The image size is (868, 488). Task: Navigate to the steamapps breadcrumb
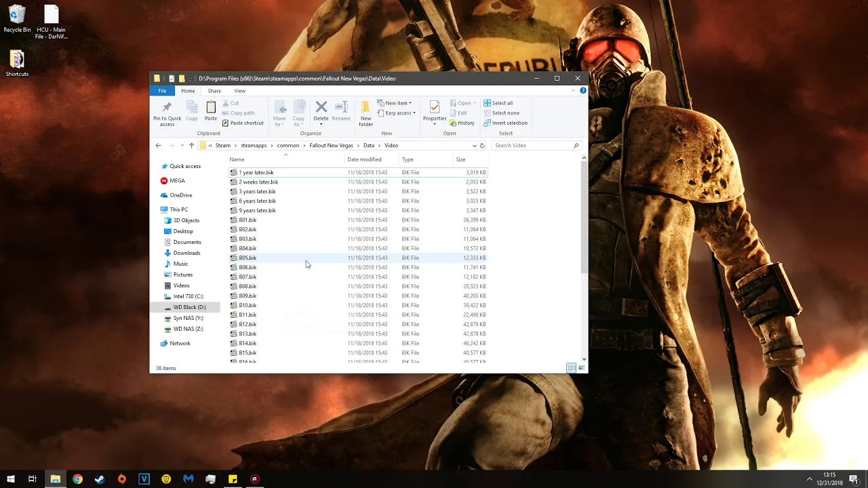click(x=254, y=145)
